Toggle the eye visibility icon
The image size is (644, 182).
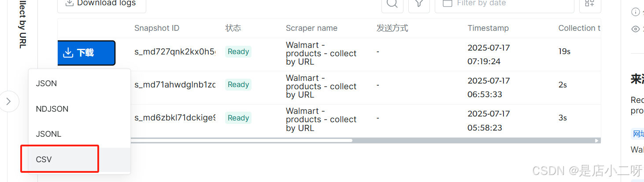point(635,29)
